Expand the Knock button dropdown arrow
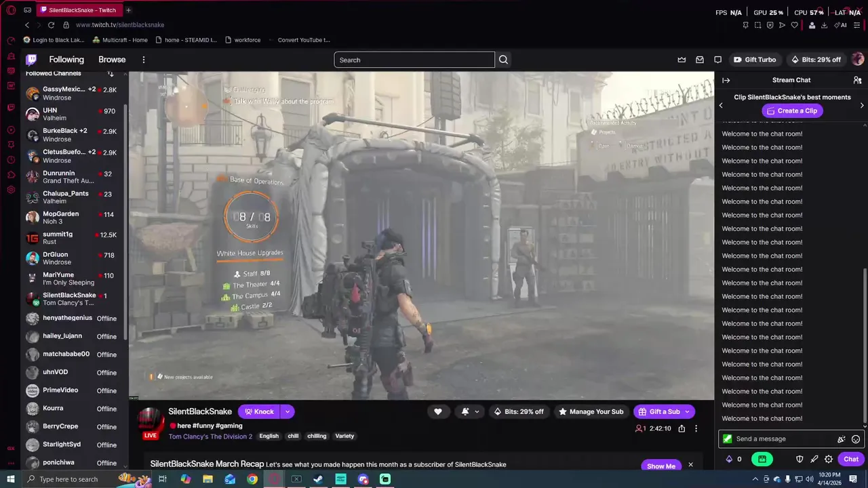This screenshot has height=488, width=868. pos(288,411)
